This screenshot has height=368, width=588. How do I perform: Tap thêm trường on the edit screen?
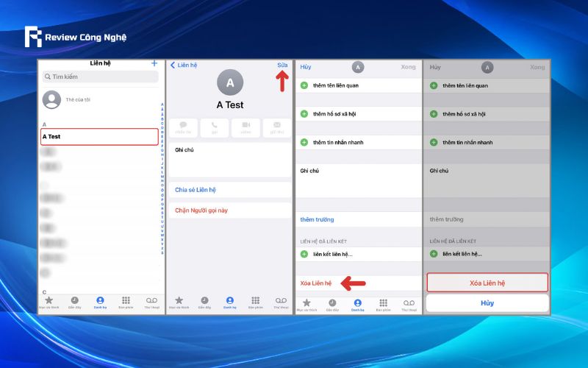pos(317,219)
